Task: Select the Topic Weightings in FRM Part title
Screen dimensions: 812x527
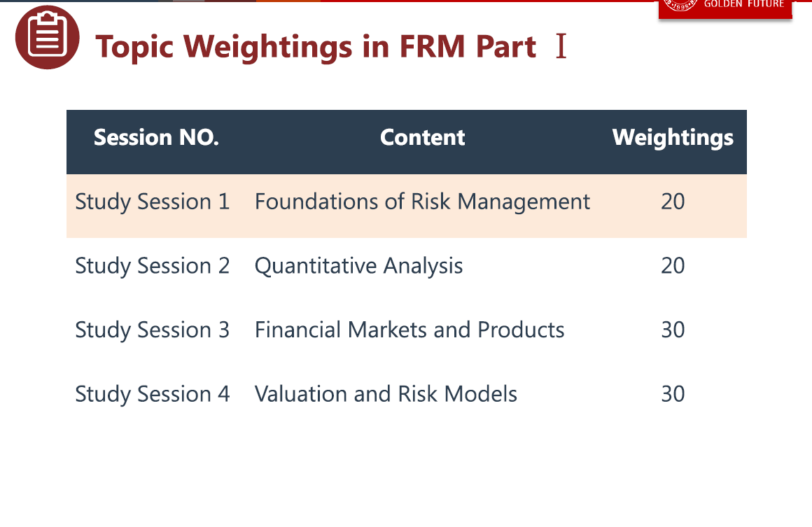Action: pyautogui.click(x=316, y=47)
